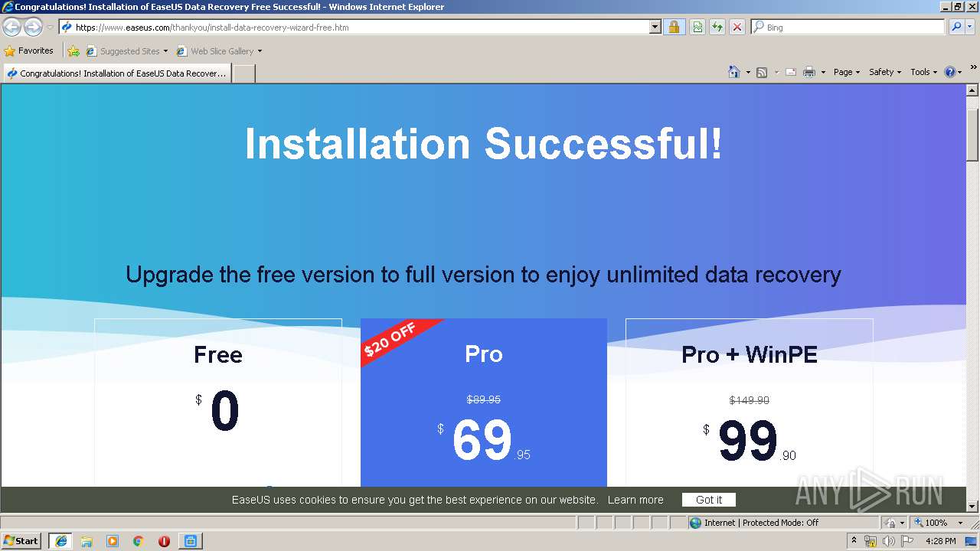Click the zoom level magnifier icon
This screenshot has height=551, width=980.
tap(918, 523)
